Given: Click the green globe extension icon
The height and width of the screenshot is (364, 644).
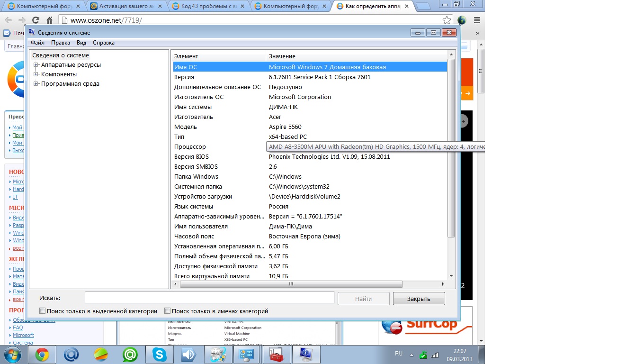Looking at the screenshot, I should (462, 20).
